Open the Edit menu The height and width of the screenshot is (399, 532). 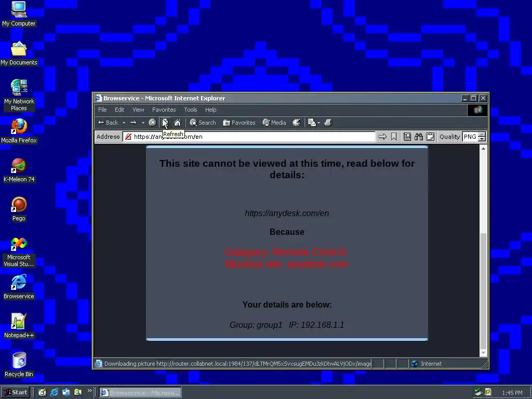click(119, 110)
